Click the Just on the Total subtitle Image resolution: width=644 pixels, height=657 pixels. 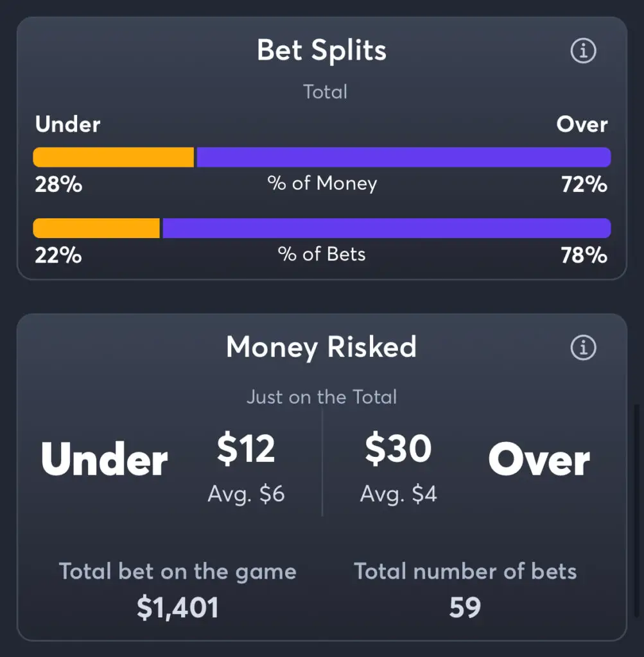point(322,397)
